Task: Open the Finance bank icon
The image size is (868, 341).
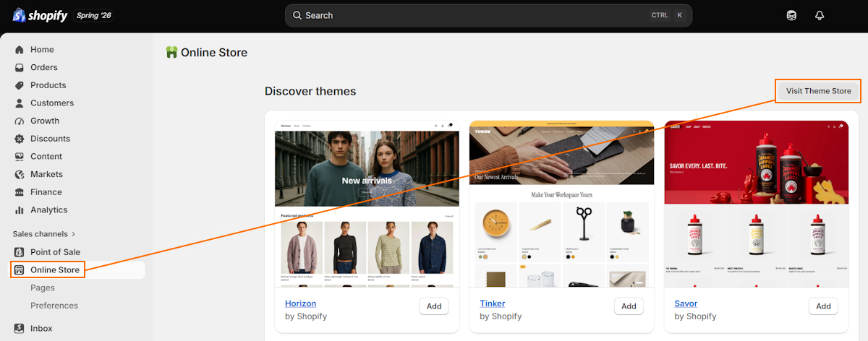Action: [20, 192]
